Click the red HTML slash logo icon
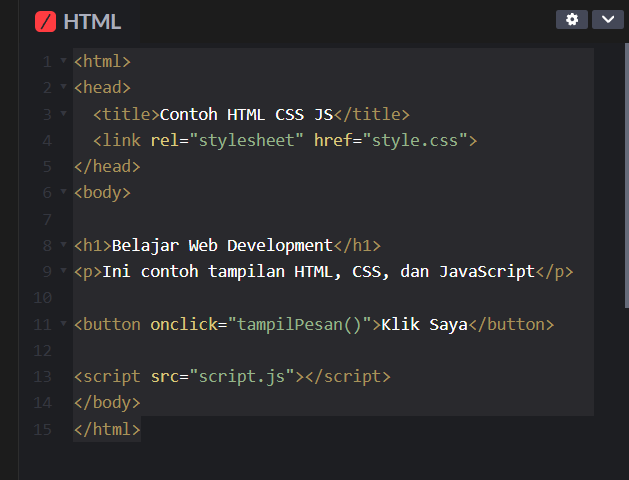 (x=45, y=21)
